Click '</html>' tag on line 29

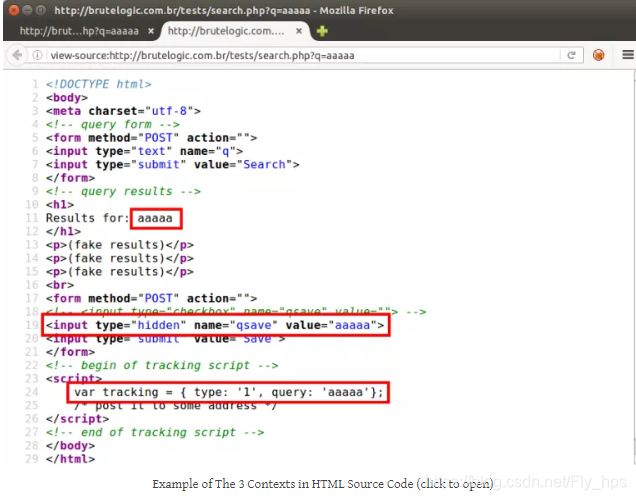(x=71, y=459)
